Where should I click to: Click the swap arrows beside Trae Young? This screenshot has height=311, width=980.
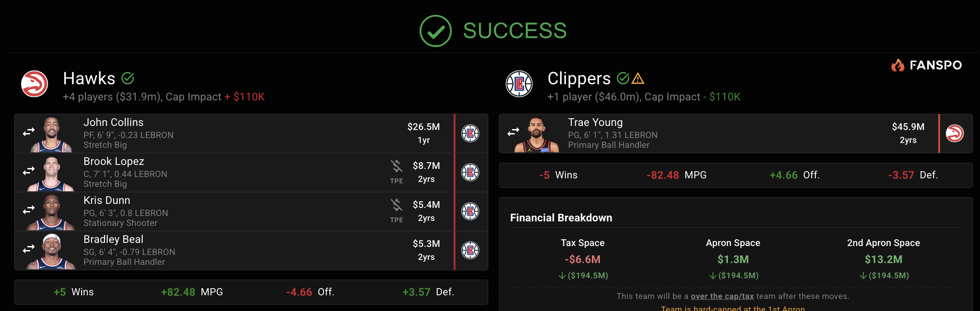[x=513, y=132]
